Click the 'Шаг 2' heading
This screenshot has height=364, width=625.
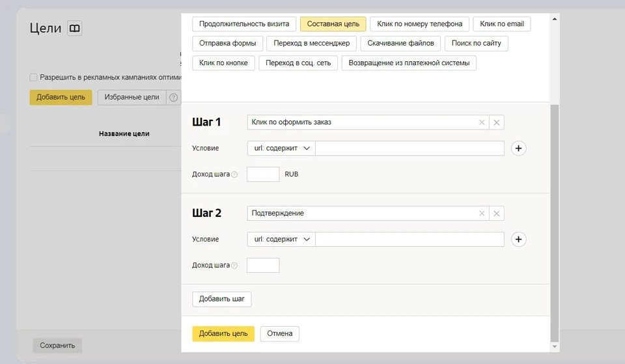click(x=206, y=213)
